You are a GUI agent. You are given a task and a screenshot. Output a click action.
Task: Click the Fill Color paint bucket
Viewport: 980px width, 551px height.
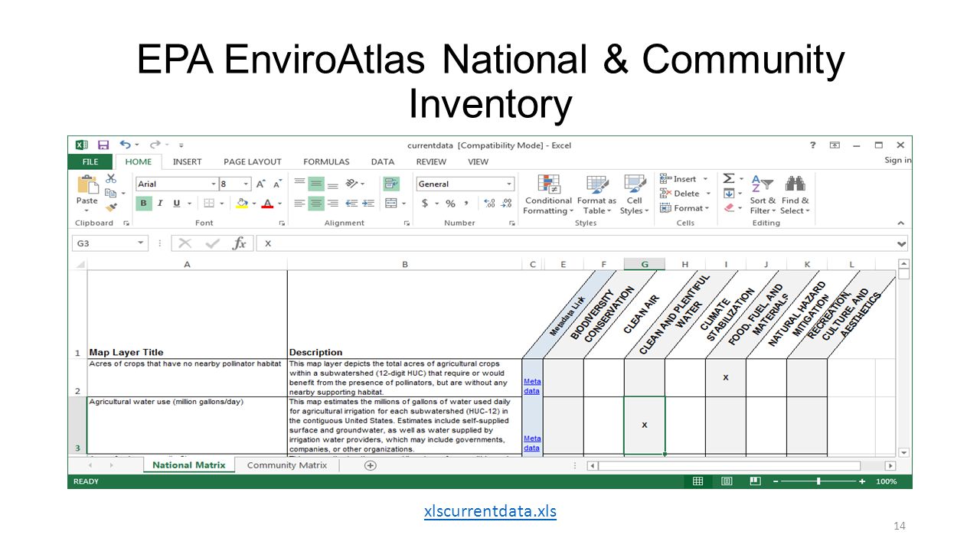(242, 204)
